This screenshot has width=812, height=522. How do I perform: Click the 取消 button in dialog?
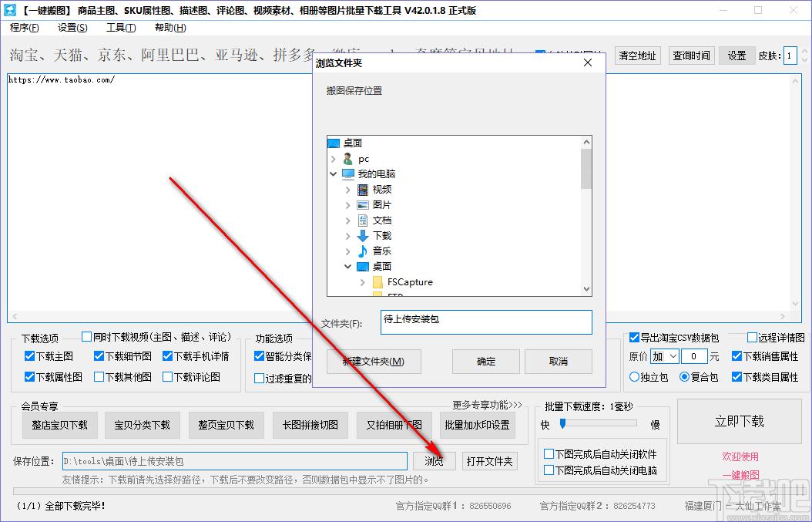click(559, 362)
